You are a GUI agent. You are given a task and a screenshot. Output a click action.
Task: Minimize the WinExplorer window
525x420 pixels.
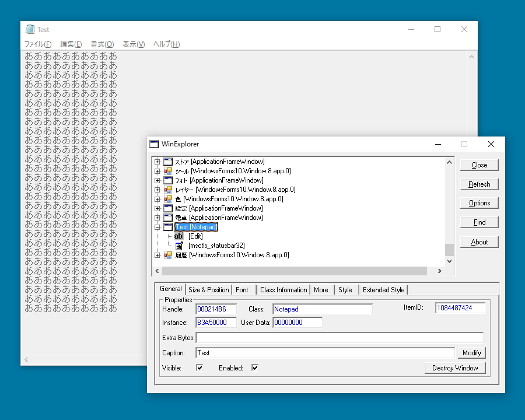[438, 144]
